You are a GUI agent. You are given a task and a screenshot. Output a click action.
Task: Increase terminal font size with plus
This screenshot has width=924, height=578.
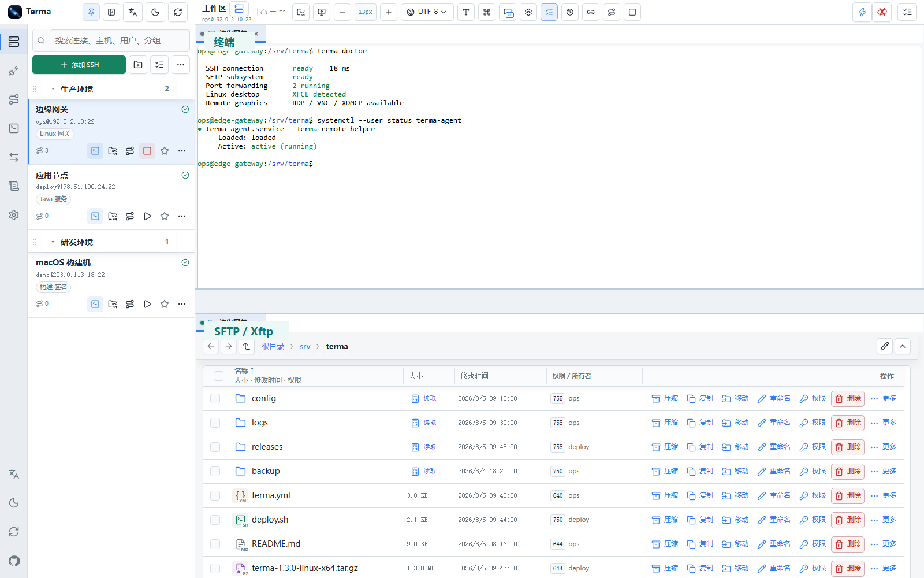(389, 12)
